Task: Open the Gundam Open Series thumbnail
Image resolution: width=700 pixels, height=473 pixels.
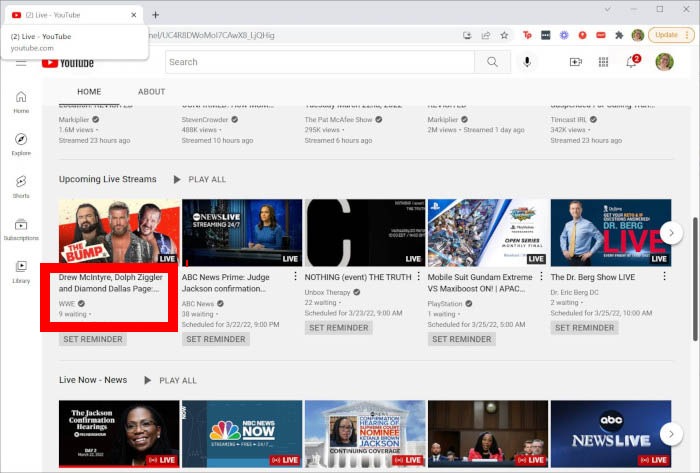Action: click(488, 232)
